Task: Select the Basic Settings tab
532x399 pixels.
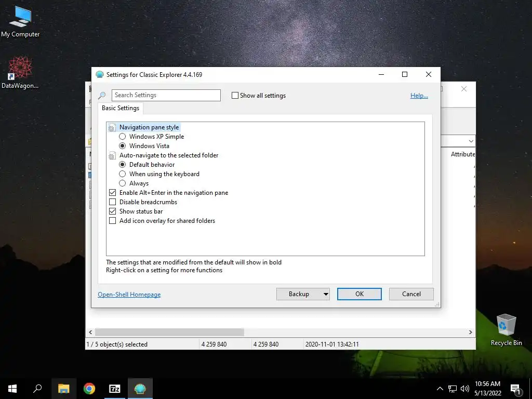Action: [x=121, y=108]
